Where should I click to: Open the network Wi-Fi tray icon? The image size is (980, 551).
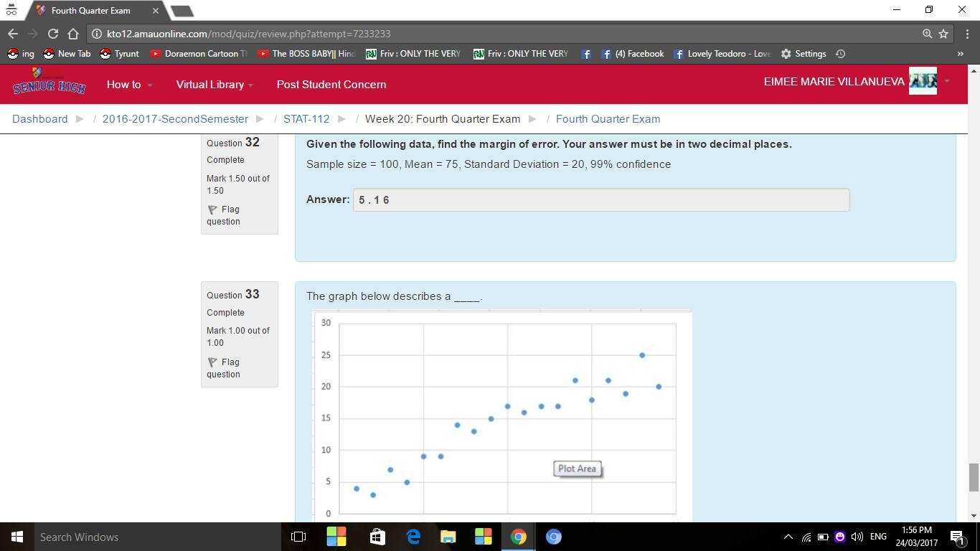coord(806,537)
